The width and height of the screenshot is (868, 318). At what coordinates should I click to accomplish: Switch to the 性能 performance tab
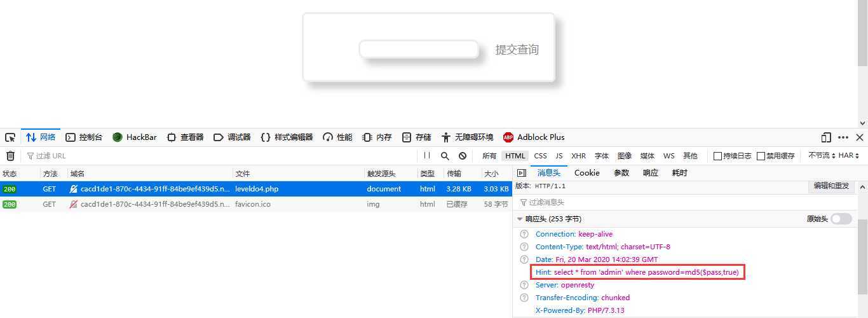coord(337,137)
